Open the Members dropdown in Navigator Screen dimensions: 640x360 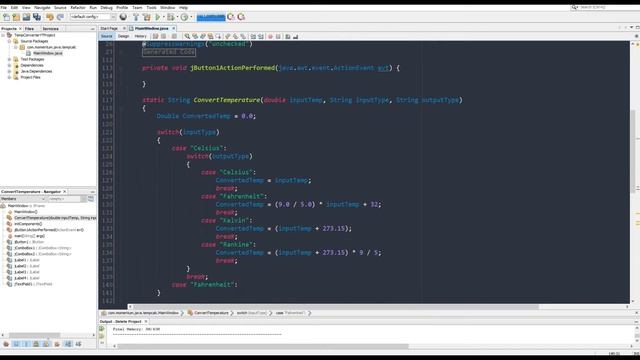[23, 199]
